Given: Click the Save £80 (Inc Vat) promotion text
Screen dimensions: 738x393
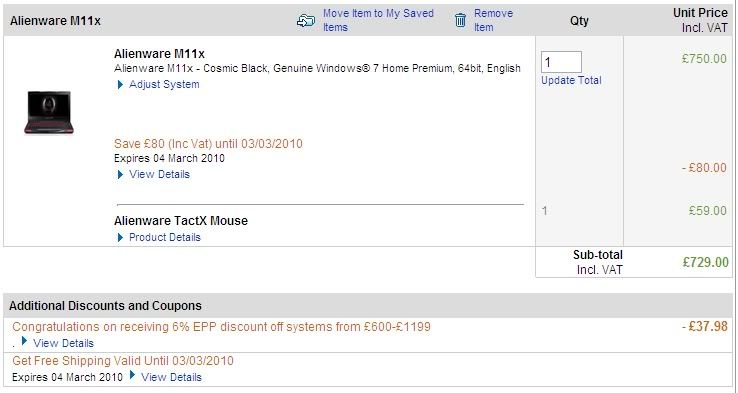Looking at the screenshot, I should pos(208,144).
